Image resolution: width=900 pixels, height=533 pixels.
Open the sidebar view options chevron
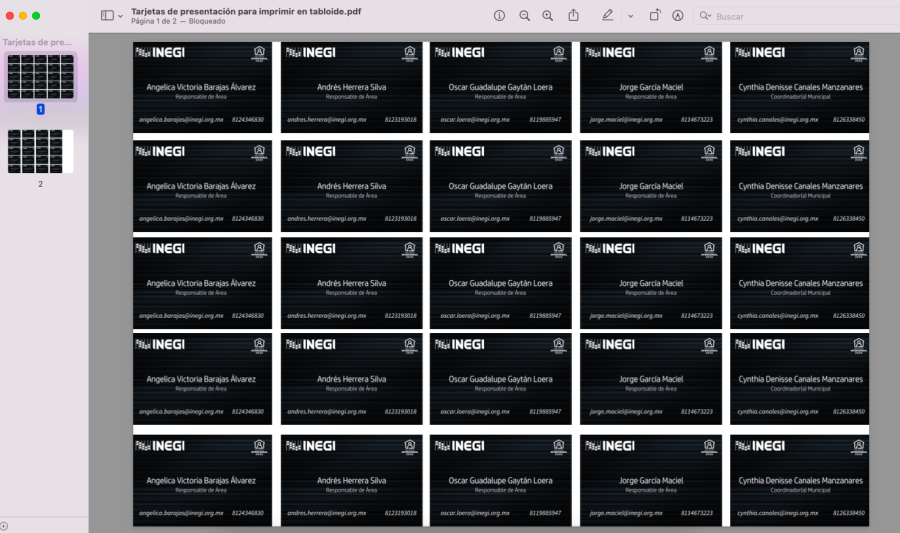[121, 16]
